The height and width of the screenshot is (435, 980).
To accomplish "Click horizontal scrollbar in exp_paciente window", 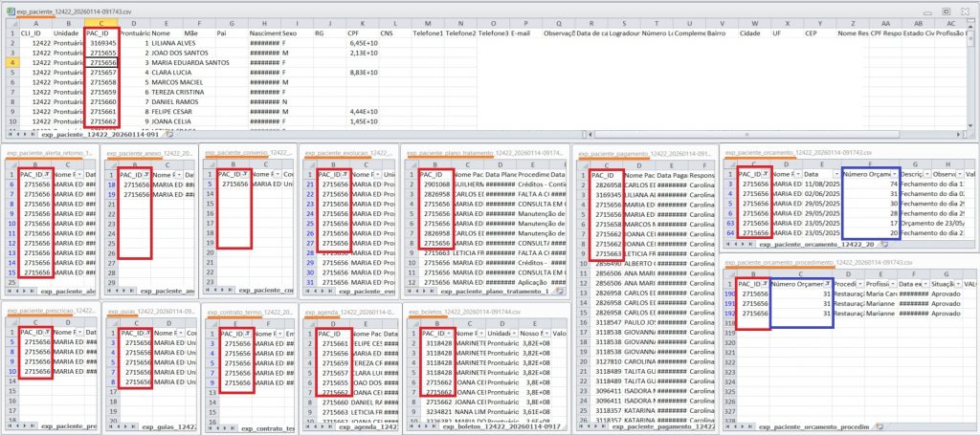I will pos(574,135).
